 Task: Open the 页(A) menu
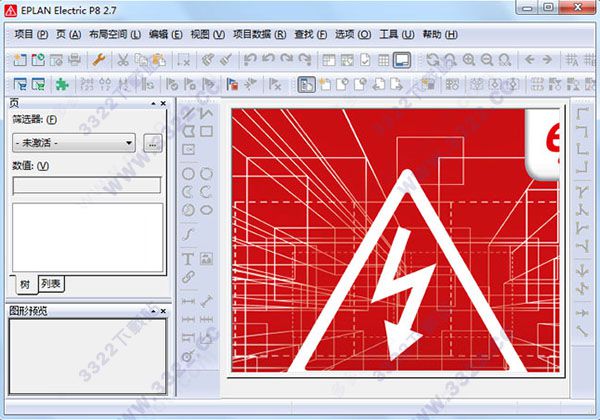click(x=68, y=34)
